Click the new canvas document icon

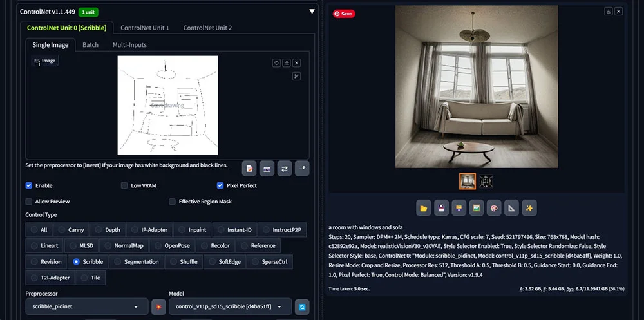[x=249, y=169]
